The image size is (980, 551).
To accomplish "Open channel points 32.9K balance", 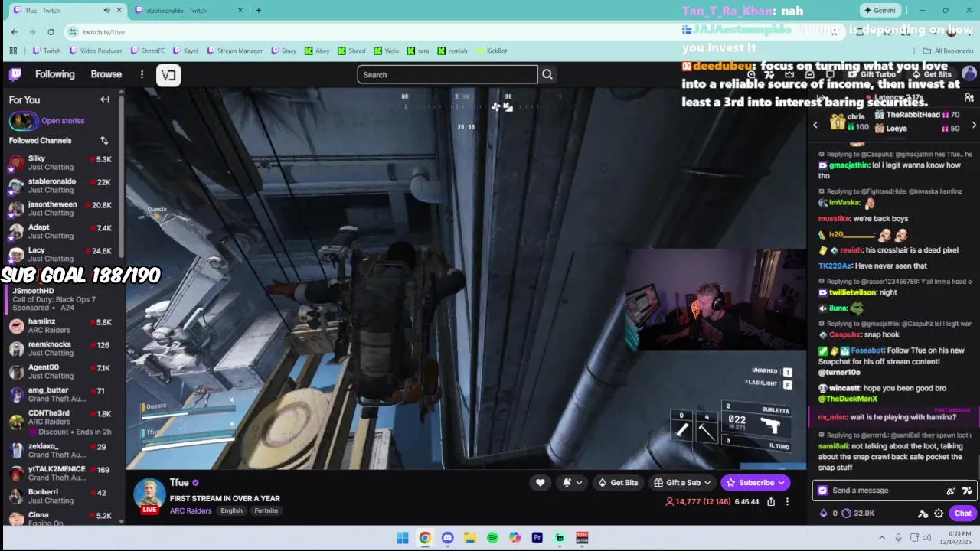I will pyautogui.click(x=858, y=514).
